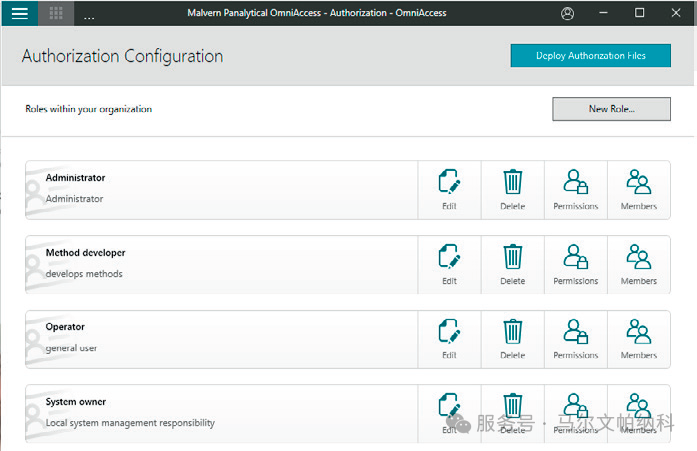Click the user account profile icon
The width and height of the screenshot is (697, 451).
568,14
